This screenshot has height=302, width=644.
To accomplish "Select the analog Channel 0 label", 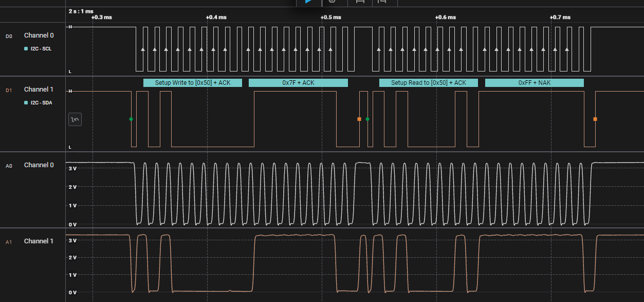I will coord(39,165).
